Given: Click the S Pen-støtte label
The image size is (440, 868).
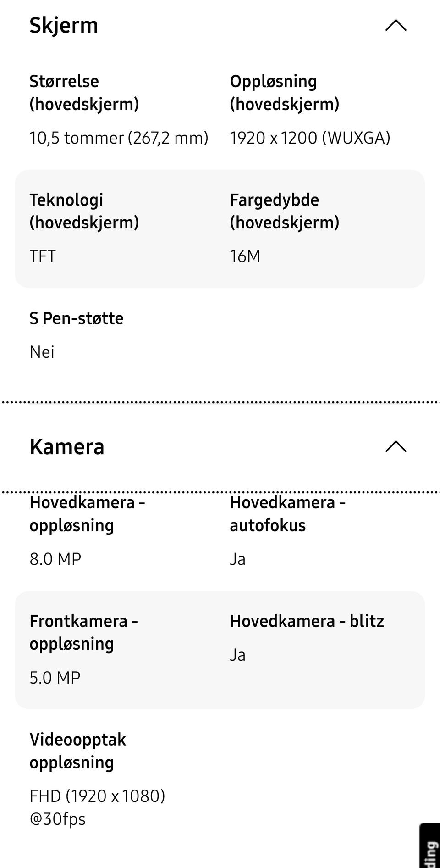Looking at the screenshot, I should point(77,318).
